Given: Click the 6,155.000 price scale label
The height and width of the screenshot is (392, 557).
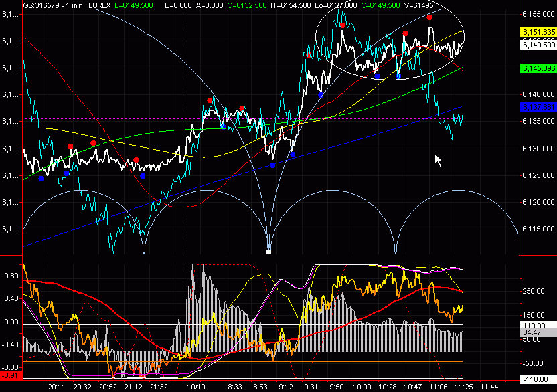Looking at the screenshot, I should (x=538, y=14).
